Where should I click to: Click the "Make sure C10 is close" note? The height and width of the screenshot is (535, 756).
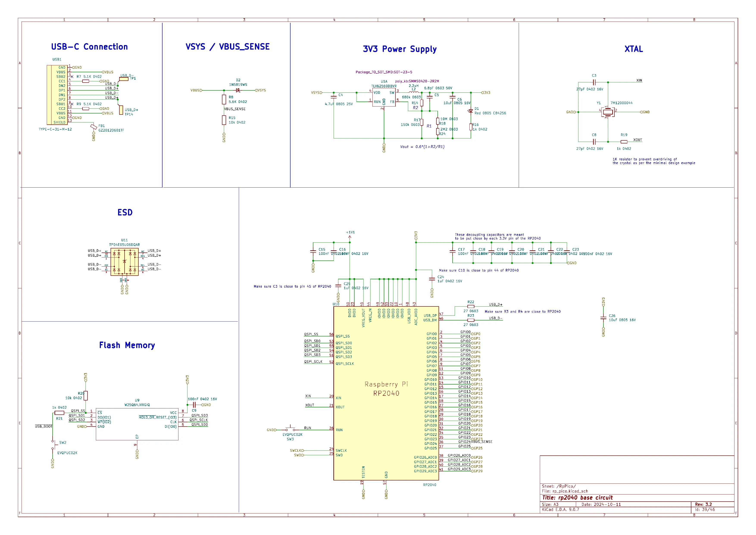point(479,270)
